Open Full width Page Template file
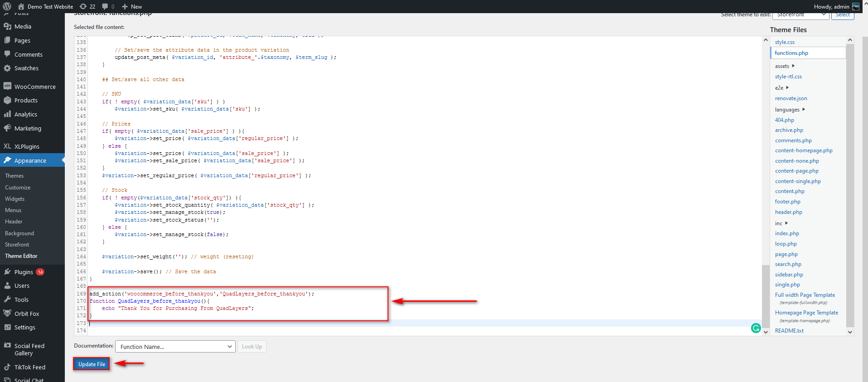This screenshot has width=868, height=382. 805,295
